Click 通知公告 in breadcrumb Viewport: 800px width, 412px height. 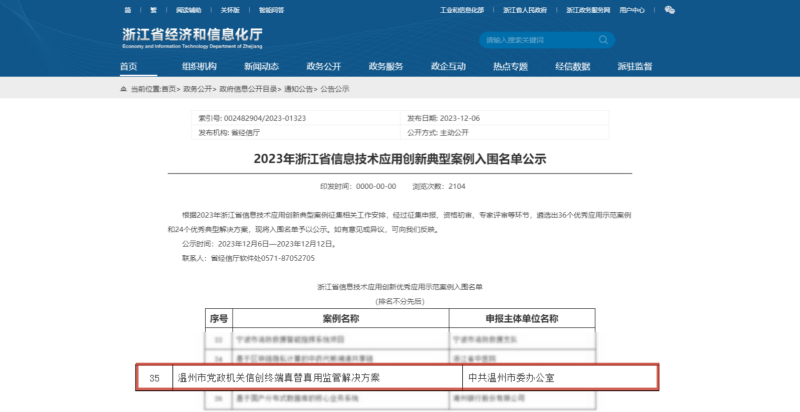point(298,89)
